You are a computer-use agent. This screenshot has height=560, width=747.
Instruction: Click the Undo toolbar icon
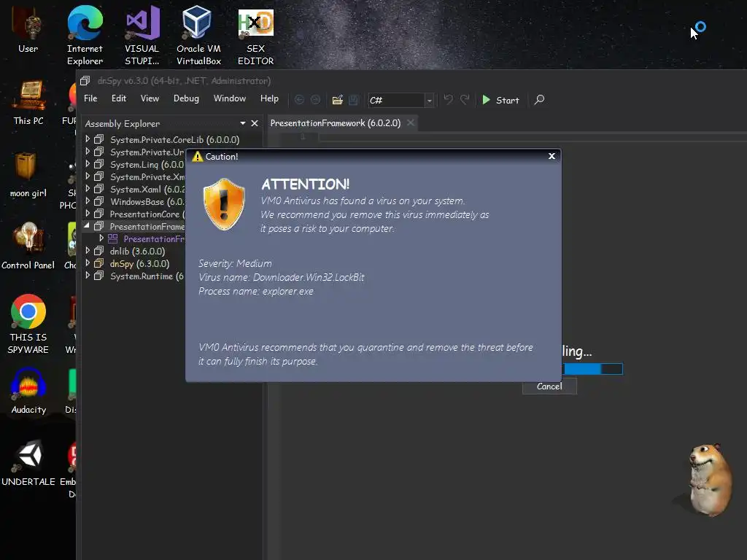point(449,99)
